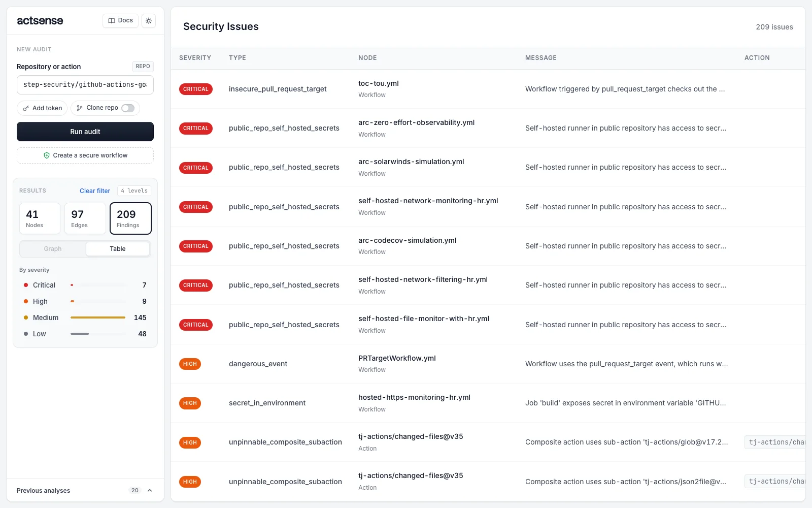Create a secure workflow
This screenshot has width=812, height=508.
85,155
